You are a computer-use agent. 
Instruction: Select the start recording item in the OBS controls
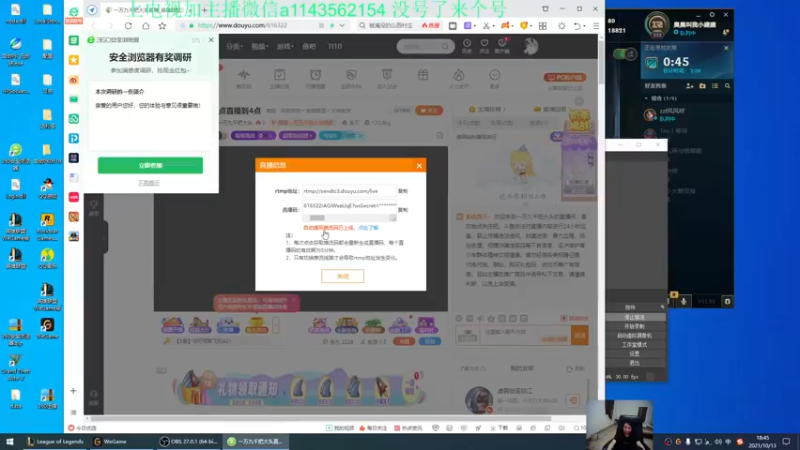[x=634, y=326]
